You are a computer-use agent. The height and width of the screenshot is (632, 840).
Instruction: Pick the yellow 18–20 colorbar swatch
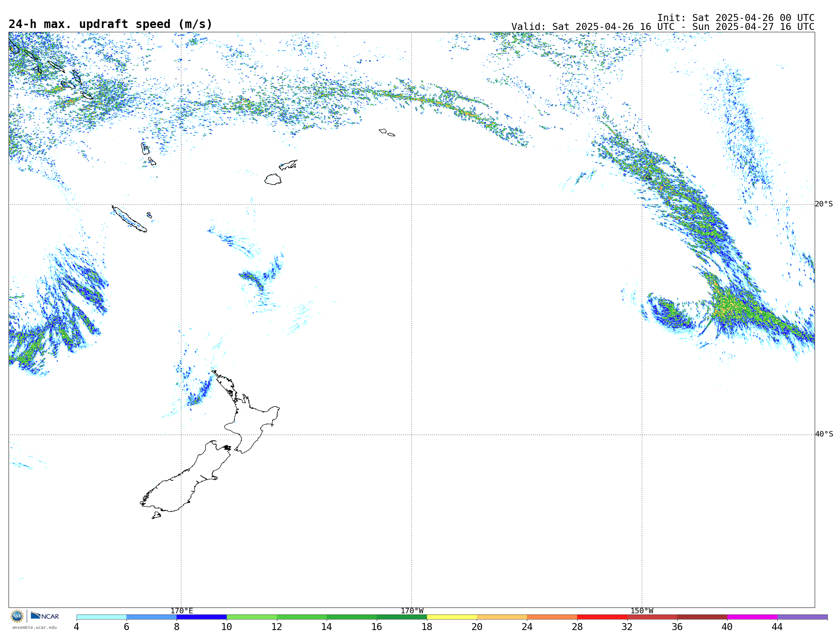pyautogui.click(x=452, y=617)
